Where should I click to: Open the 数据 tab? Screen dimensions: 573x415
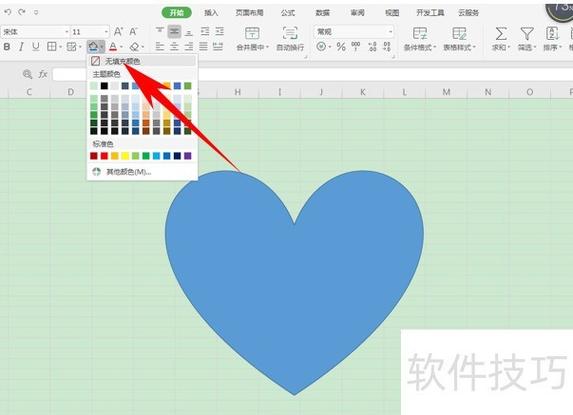pyautogui.click(x=323, y=13)
